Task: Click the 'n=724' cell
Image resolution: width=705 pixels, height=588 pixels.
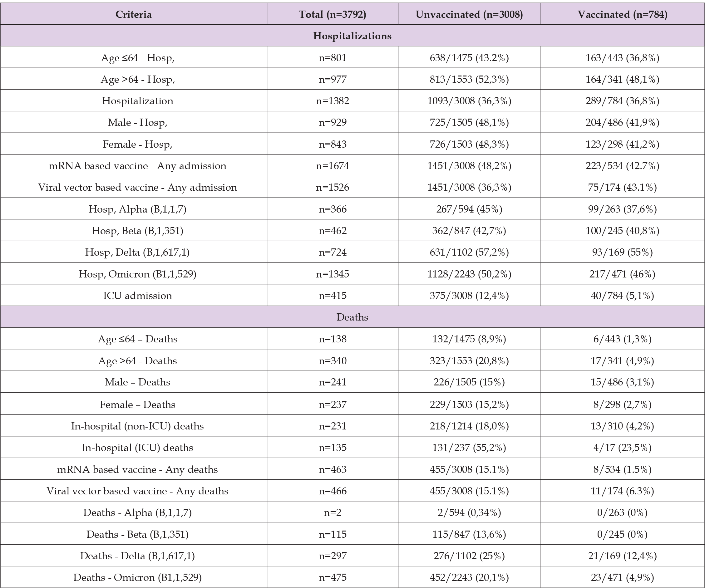Action: point(332,252)
